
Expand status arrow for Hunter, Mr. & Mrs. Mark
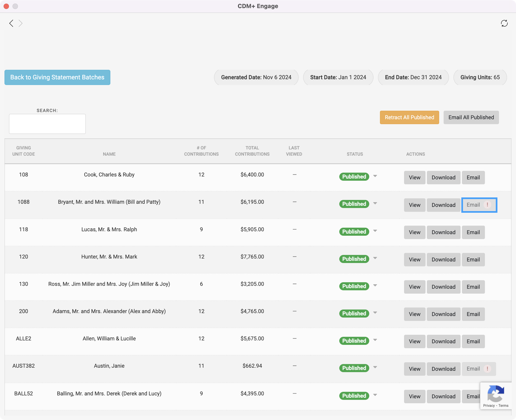(375, 258)
